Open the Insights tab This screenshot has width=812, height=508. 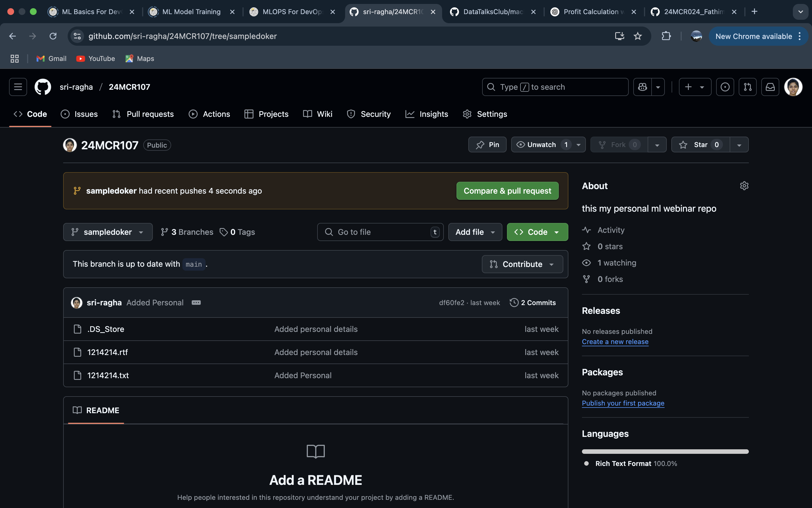point(427,114)
